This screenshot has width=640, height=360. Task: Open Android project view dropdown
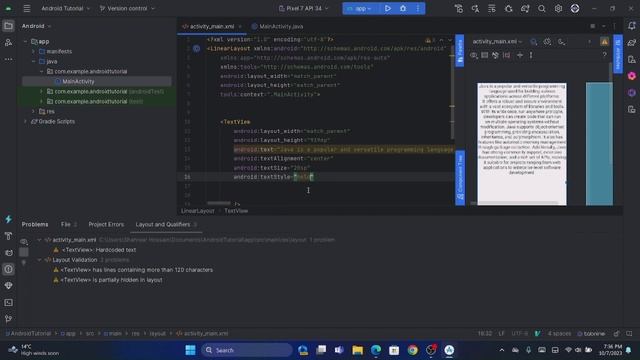point(37,26)
